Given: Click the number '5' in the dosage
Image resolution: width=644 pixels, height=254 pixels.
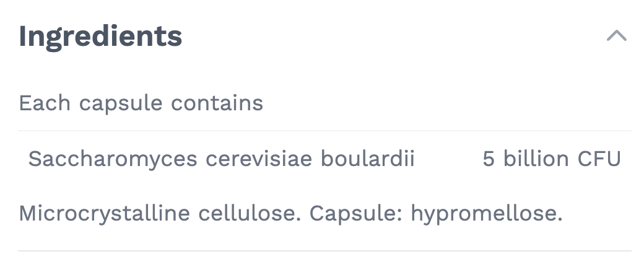Looking at the screenshot, I should pyautogui.click(x=489, y=159).
